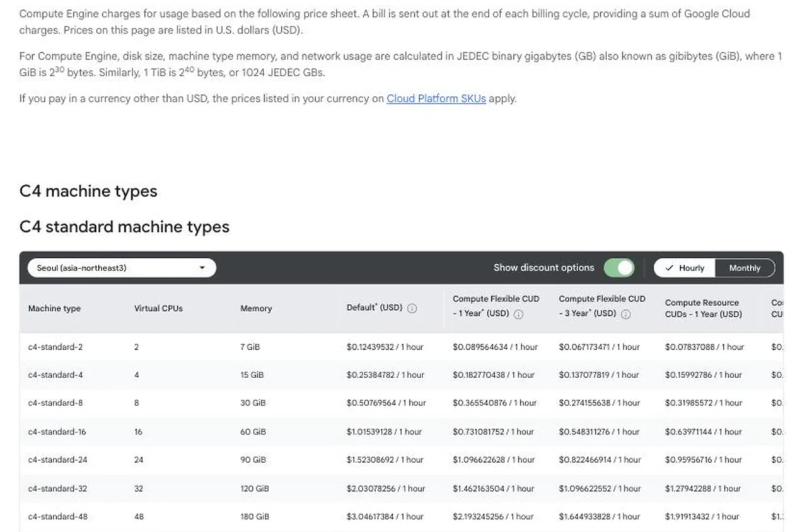The height and width of the screenshot is (532, 807).
Task: Click the $0.731081752 Flexible CUD 1 Year price
Action: click(493, 432)
